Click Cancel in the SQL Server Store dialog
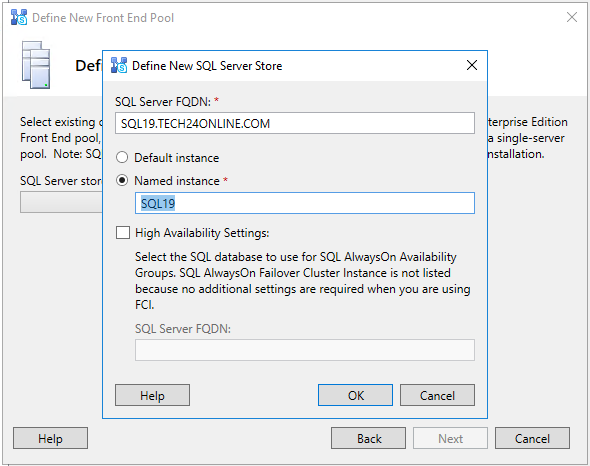 [437, 395]
